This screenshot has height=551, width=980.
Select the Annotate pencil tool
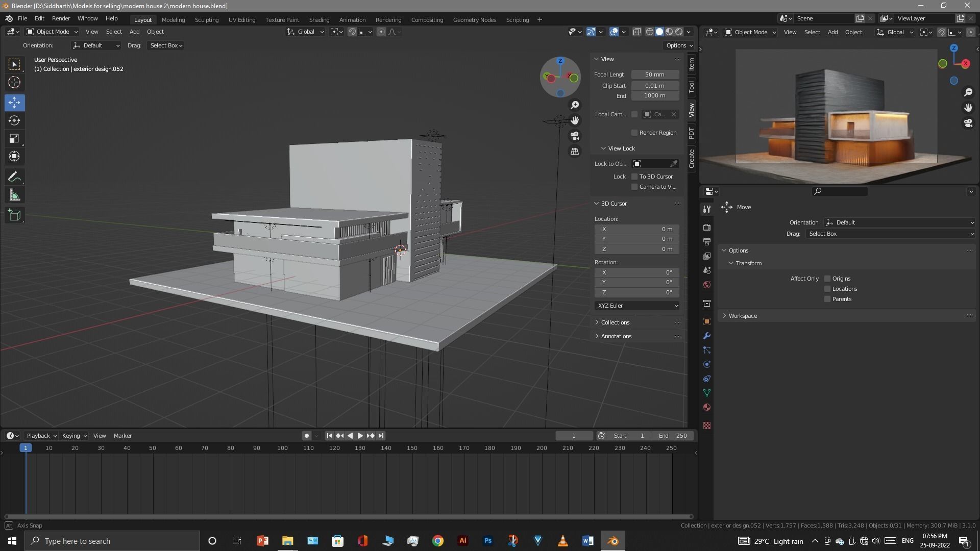point(14,177)
